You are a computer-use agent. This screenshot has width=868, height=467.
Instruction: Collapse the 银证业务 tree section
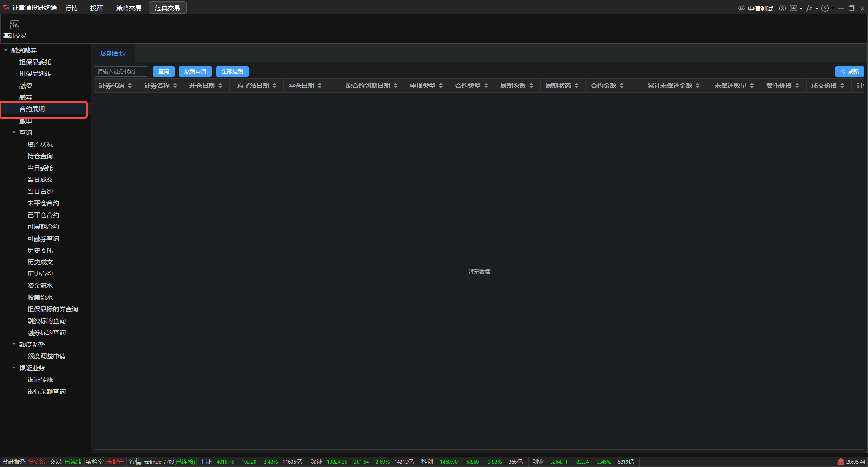[x=14, y=368]
